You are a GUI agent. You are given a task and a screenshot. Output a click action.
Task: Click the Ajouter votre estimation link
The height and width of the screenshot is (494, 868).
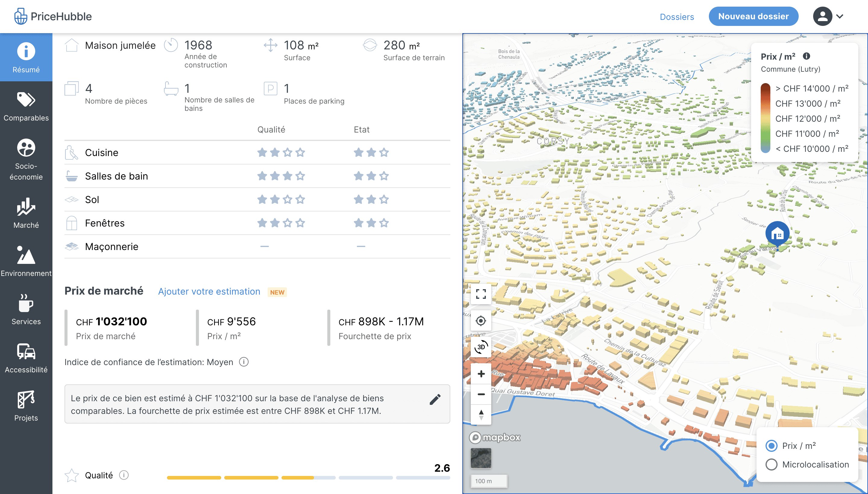(x=209, y=292)
